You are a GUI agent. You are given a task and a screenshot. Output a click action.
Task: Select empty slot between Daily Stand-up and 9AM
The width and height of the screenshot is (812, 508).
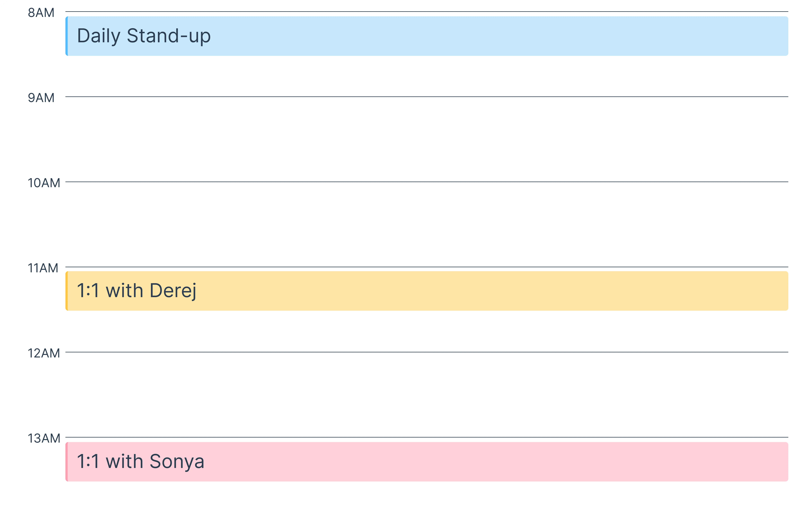click(x=427, y=76)
